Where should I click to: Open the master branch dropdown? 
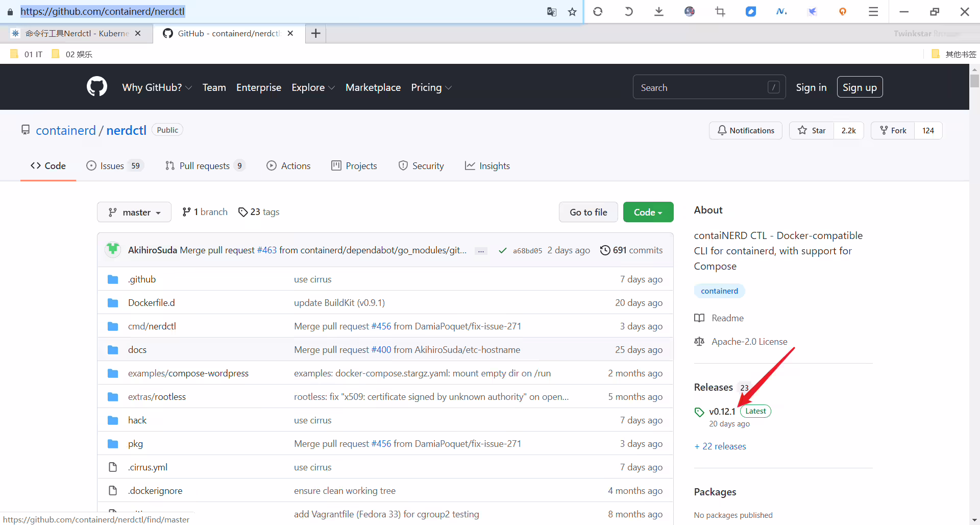click(x=134, y=212)
